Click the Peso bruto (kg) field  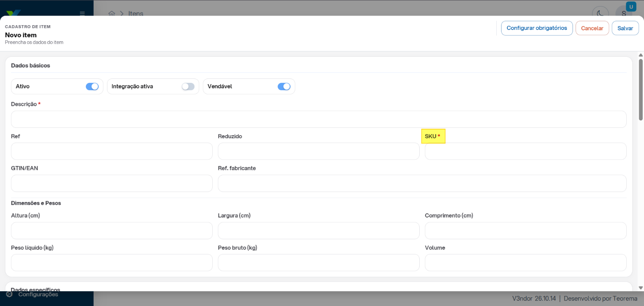coord(319,263)
